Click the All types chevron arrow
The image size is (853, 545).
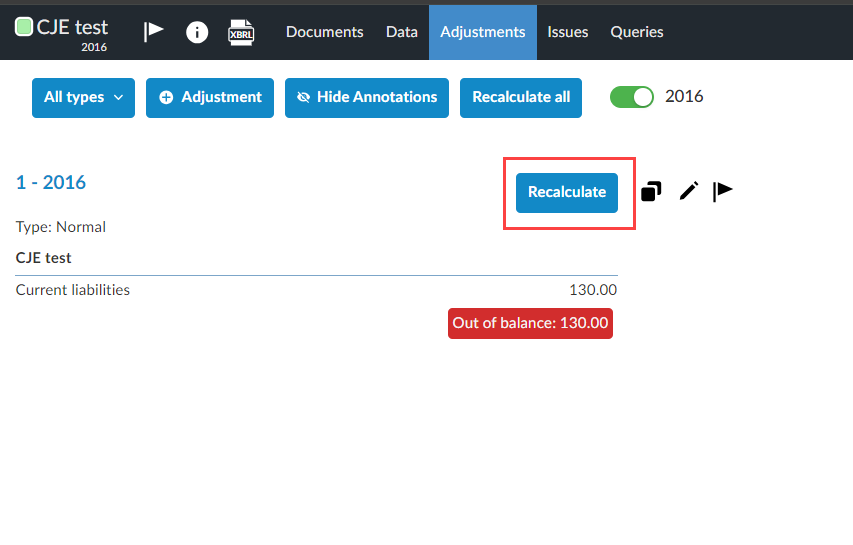coord(118,98)
